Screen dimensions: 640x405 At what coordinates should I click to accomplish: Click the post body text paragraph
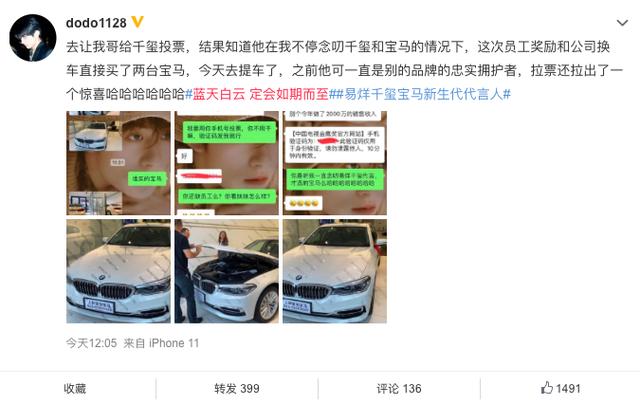(345, 70)
